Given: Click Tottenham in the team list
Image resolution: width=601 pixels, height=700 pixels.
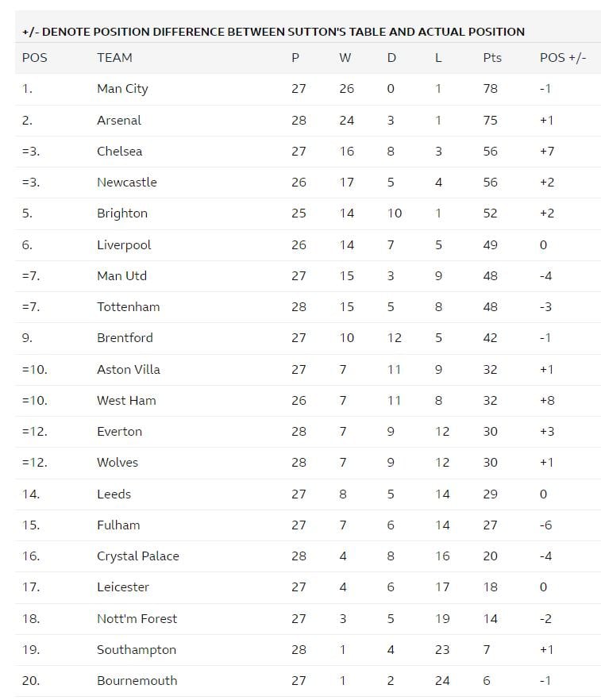Looking at the screenshot, I should pos(129,306).
